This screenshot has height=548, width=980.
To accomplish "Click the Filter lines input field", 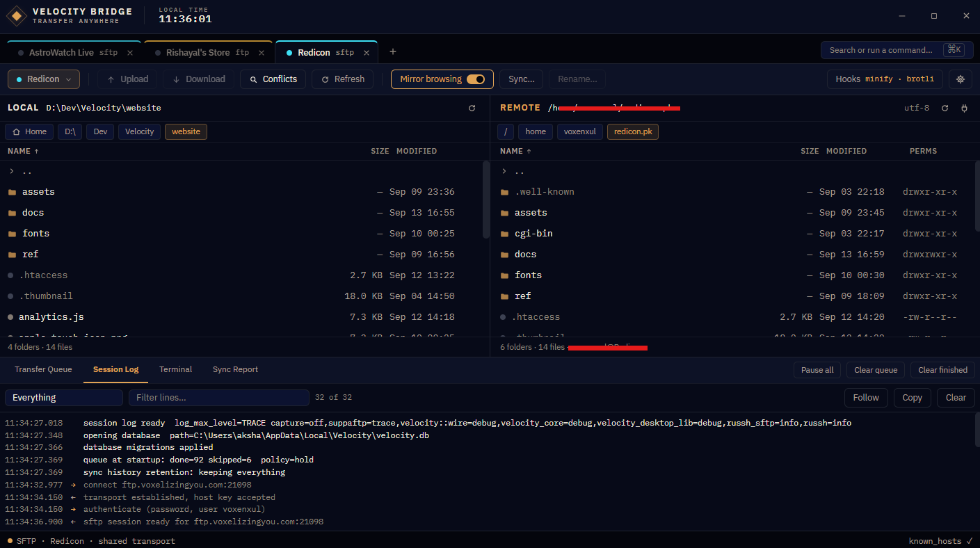I will click(x=218, y=398).
